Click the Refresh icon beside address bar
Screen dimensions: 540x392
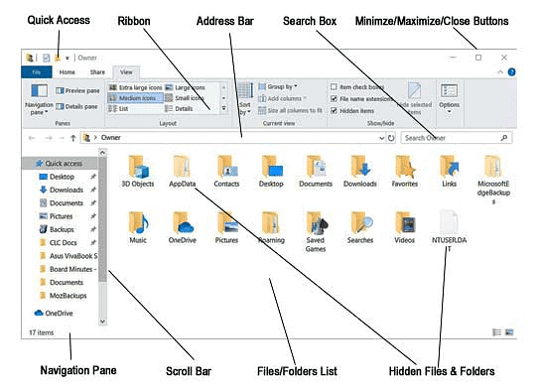pos(391,138)
